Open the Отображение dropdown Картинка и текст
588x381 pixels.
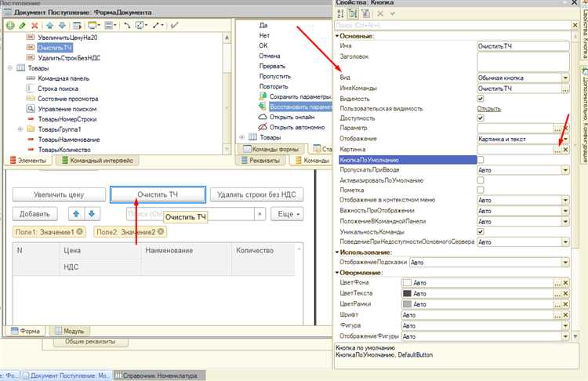tap(565, 139)
